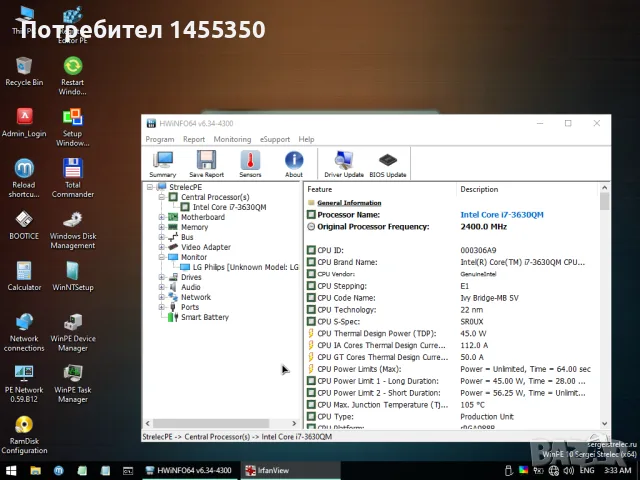
Task: Click the Processor Name value link
Action: [x=502, y=215]
